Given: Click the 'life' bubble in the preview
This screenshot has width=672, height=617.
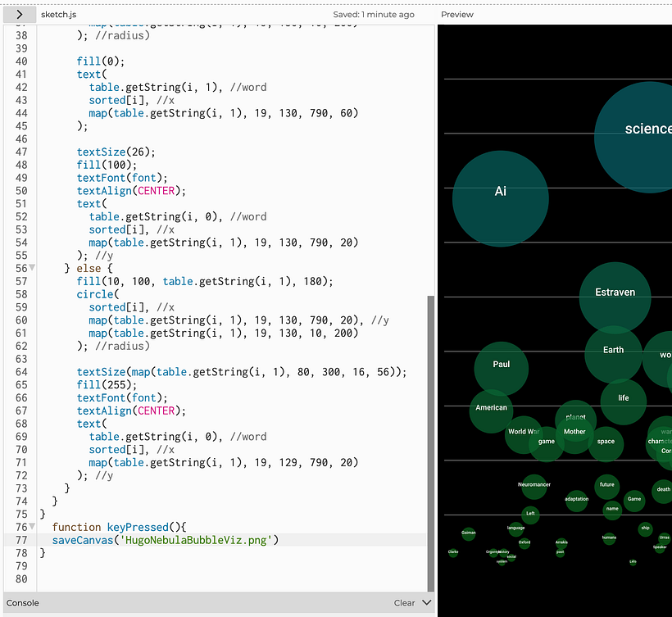Looking at the screenshot, I should 623,402.
